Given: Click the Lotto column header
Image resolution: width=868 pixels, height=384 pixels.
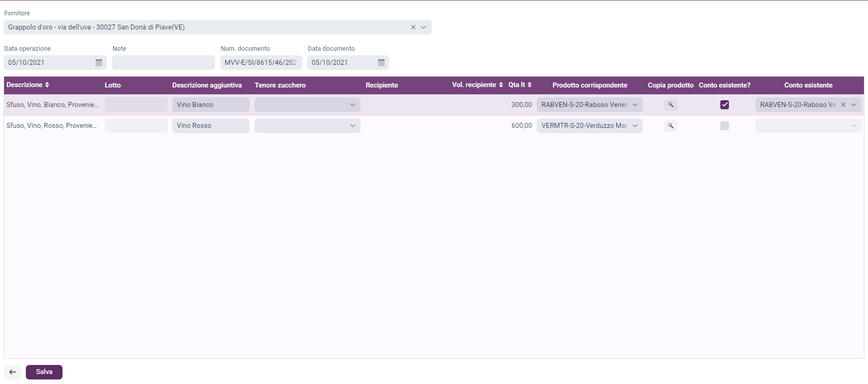Looking at the screenshot, I should tap(113, 85).
